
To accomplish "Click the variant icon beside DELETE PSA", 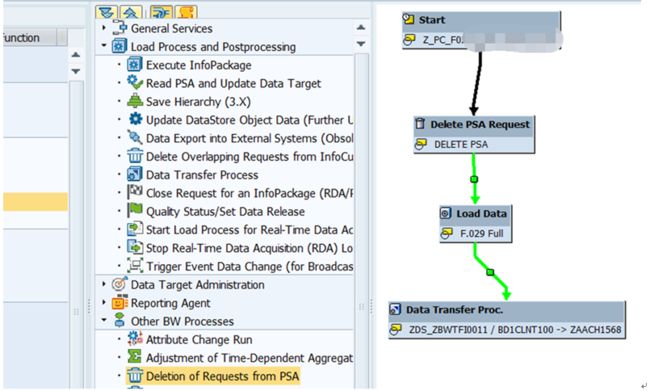I will [420, 144].
